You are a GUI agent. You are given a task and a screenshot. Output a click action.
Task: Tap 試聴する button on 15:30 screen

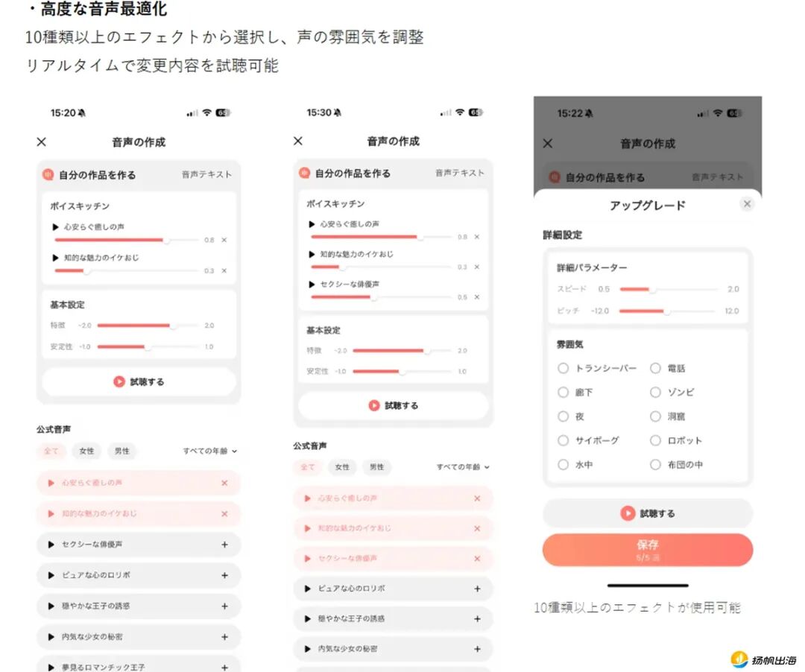tap(394, 406)
